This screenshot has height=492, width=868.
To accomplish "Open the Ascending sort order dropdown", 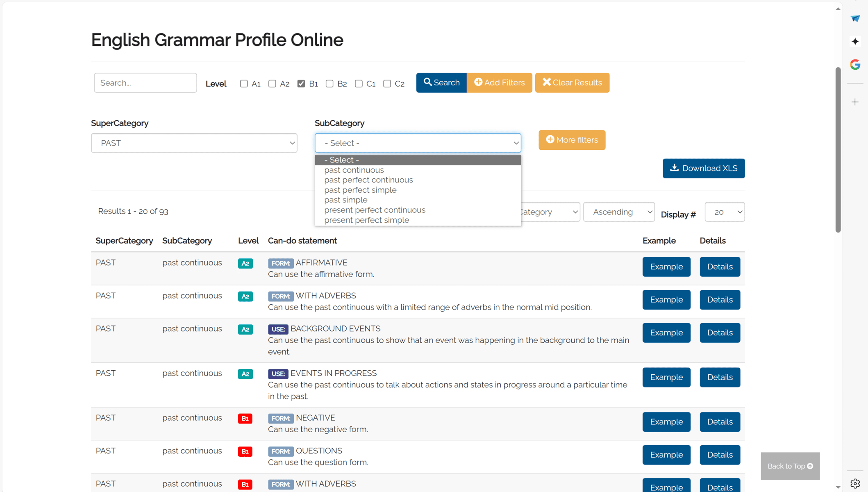I will [x=618, y=212].
